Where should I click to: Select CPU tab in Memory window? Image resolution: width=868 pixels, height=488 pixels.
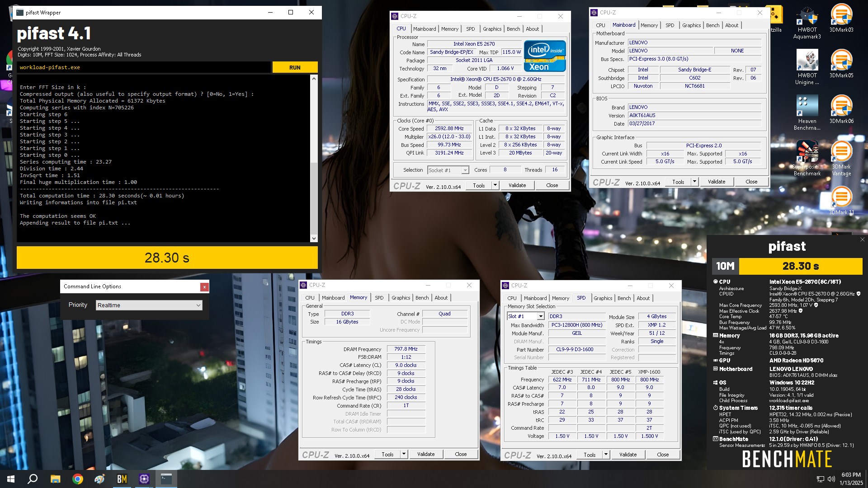point(310,298)
